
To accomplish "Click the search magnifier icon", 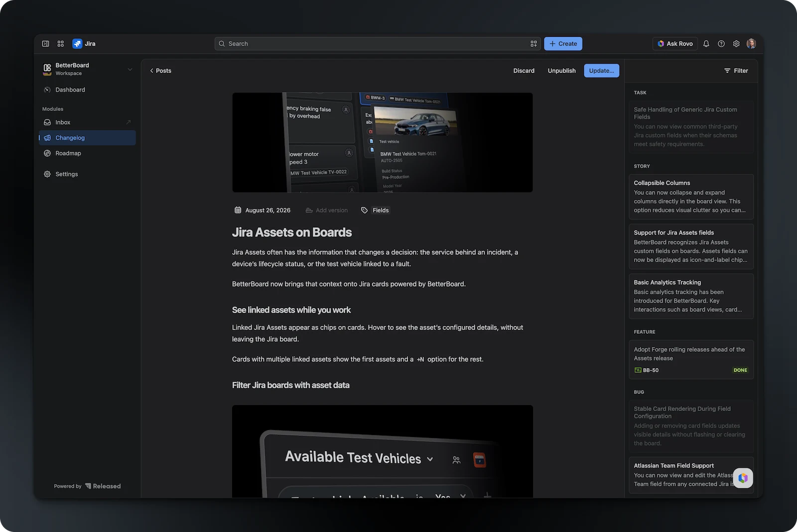I will (x=222, y=44).
